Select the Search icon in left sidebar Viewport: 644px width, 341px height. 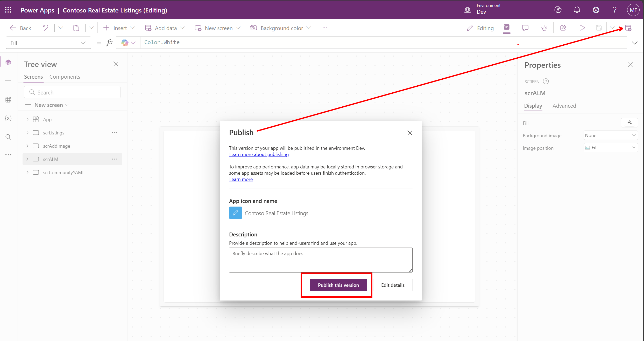(8, 137)
